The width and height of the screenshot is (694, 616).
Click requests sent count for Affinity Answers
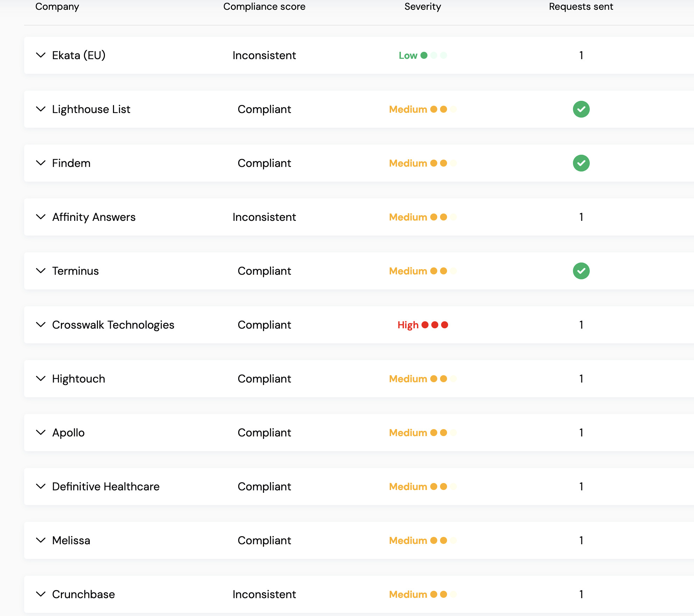[x=581, y=217]
